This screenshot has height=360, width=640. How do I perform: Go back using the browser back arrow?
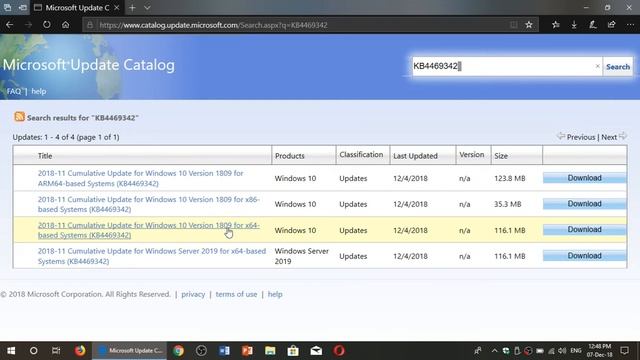click(9, 25)
